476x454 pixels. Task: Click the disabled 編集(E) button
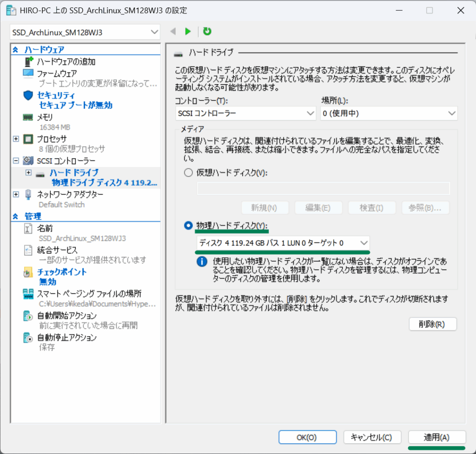coord(318,208)
